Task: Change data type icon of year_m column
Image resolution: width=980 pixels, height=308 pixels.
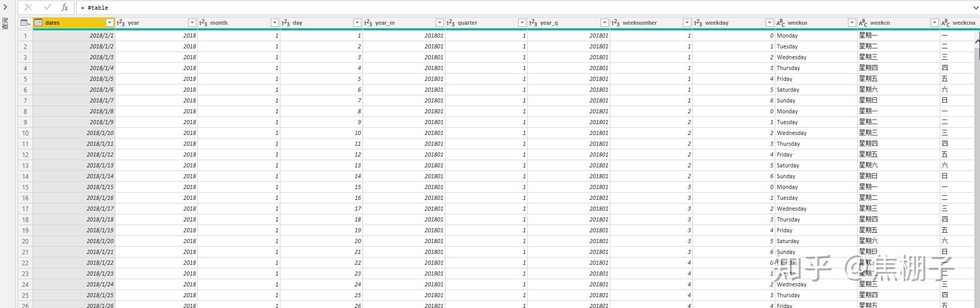Action: 368,23
